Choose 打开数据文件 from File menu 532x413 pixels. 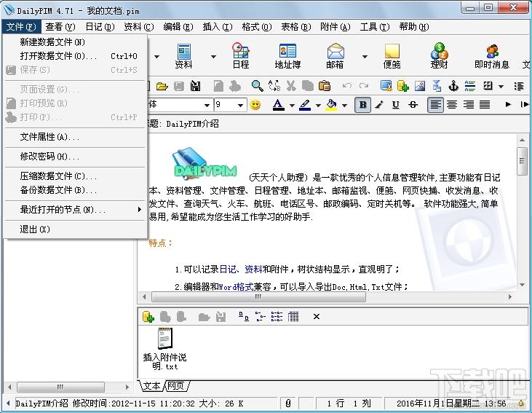(75, 55)
